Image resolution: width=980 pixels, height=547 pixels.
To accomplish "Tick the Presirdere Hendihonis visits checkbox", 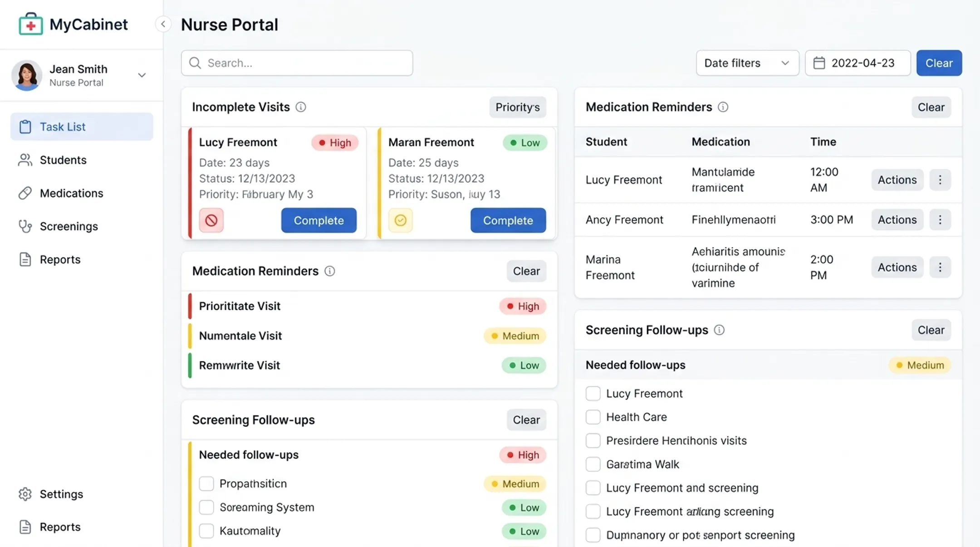I will coord(593,441).
